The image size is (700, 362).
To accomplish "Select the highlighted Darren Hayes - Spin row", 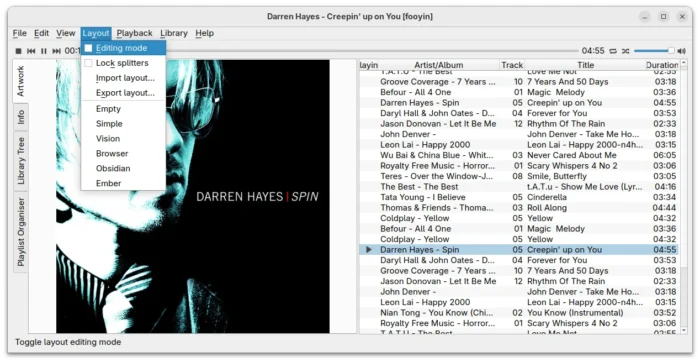I will coord(519,250).
